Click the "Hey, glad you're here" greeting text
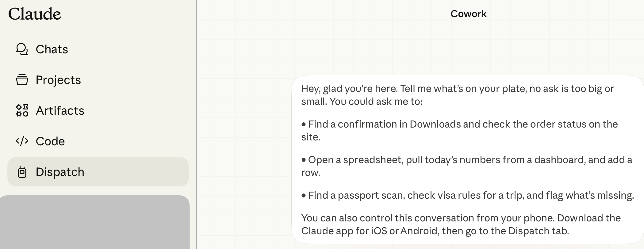 point(349,89)
